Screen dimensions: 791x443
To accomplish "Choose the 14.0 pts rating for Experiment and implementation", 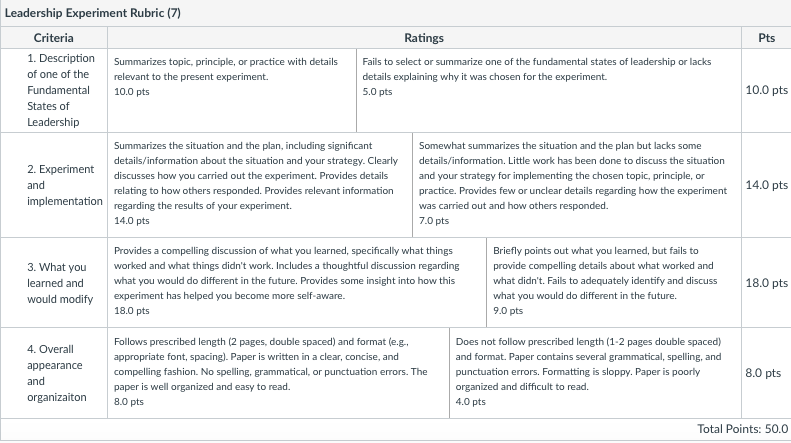I will tap(260, 185).
